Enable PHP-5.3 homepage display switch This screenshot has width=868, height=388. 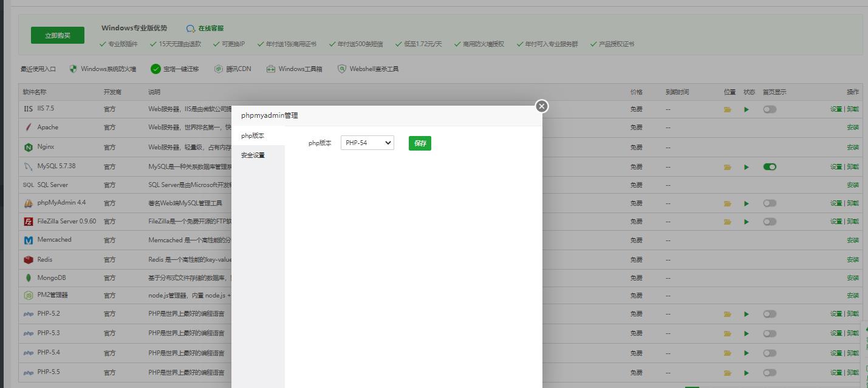(770, 333)
